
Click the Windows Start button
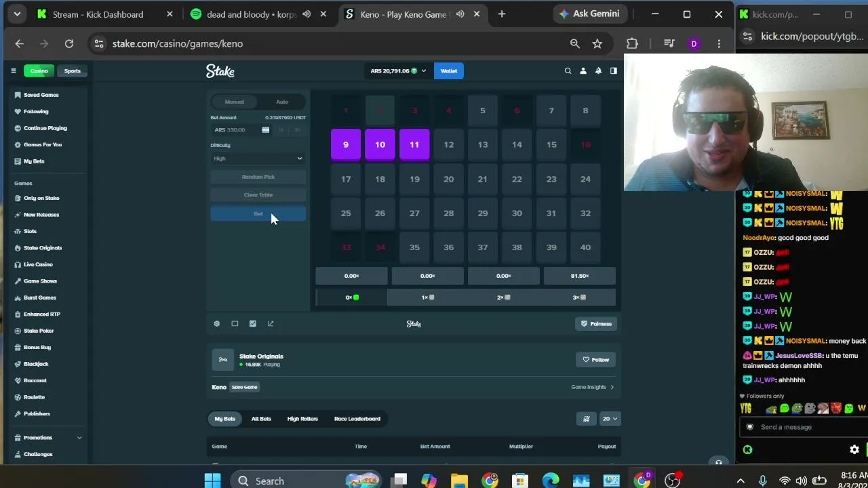212,481
